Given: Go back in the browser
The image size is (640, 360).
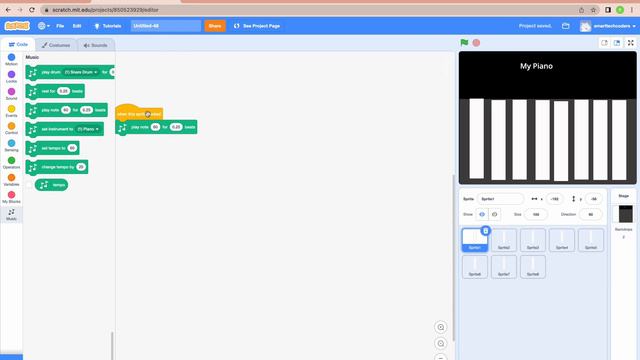Looking at the screenshot, I should pos(8,10).
